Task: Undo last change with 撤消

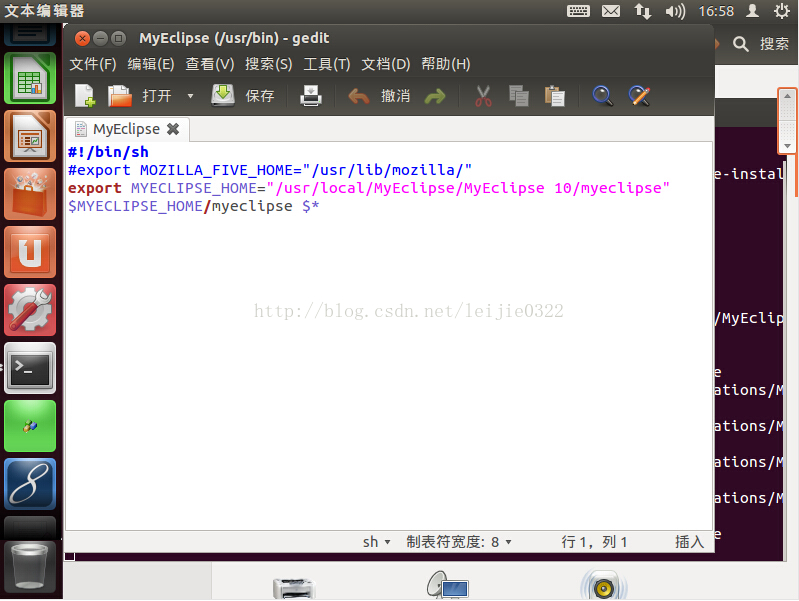Action: pyautogui.click(x=379, y=95)
